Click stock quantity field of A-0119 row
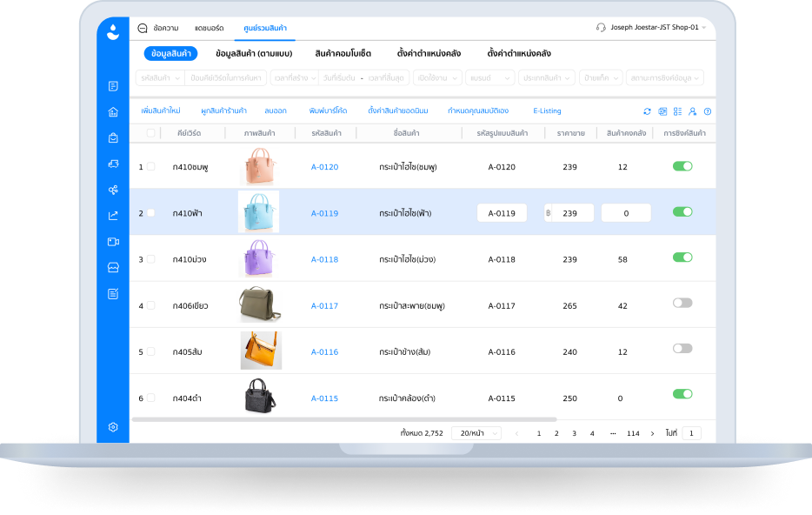812x515 pixels. (626, 213)
